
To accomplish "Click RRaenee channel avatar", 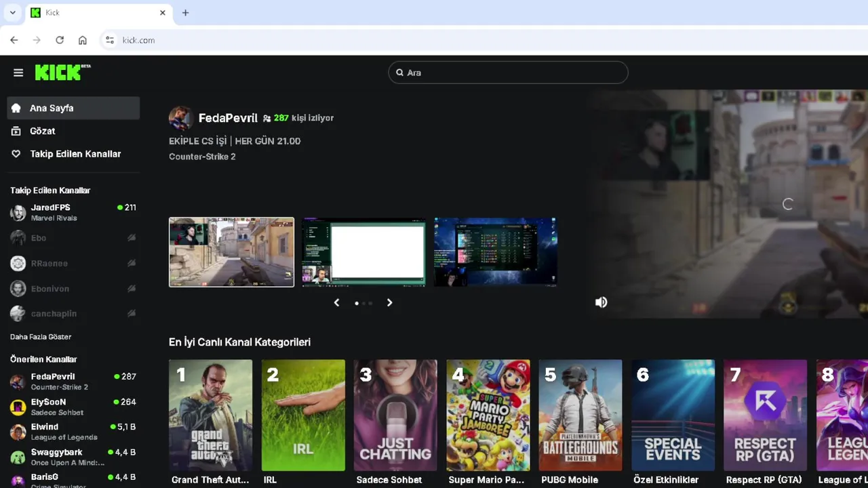I will click(18, 263).
